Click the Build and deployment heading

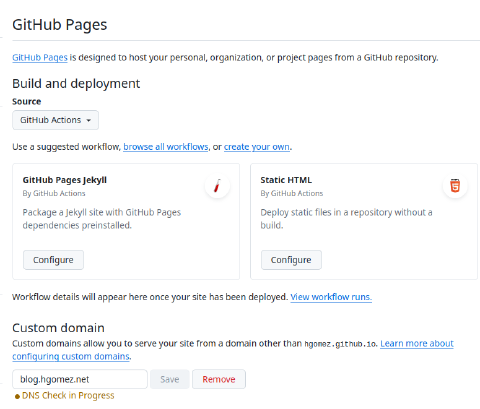[x=76, y=84]
